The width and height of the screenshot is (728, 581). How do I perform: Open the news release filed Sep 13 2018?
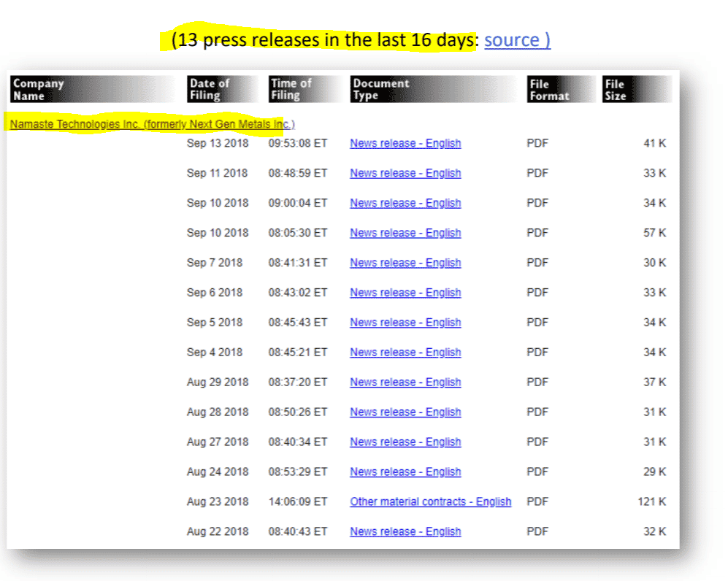tap(405, 143)
